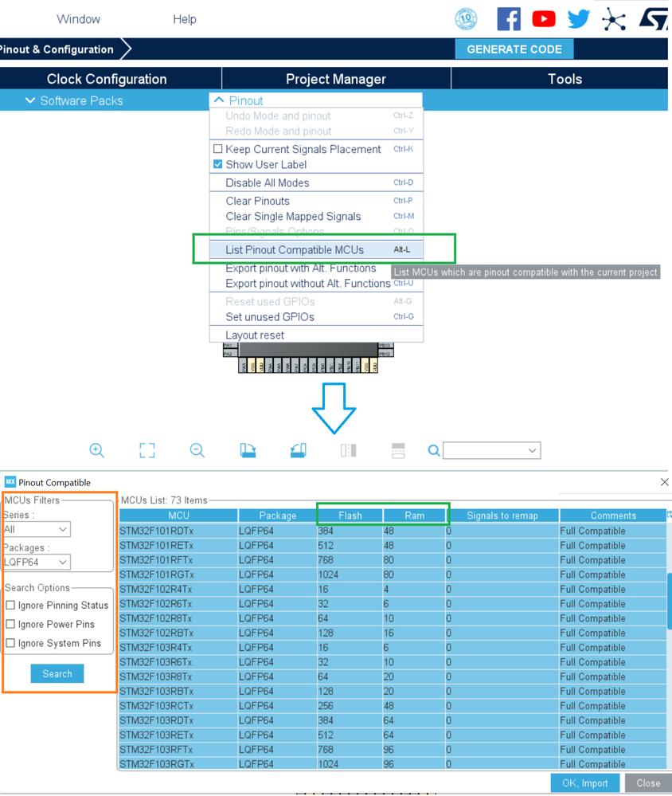Open the Packages LQFP64 dropdown
This screenshot has height=796, width=672.
point(37,562)
